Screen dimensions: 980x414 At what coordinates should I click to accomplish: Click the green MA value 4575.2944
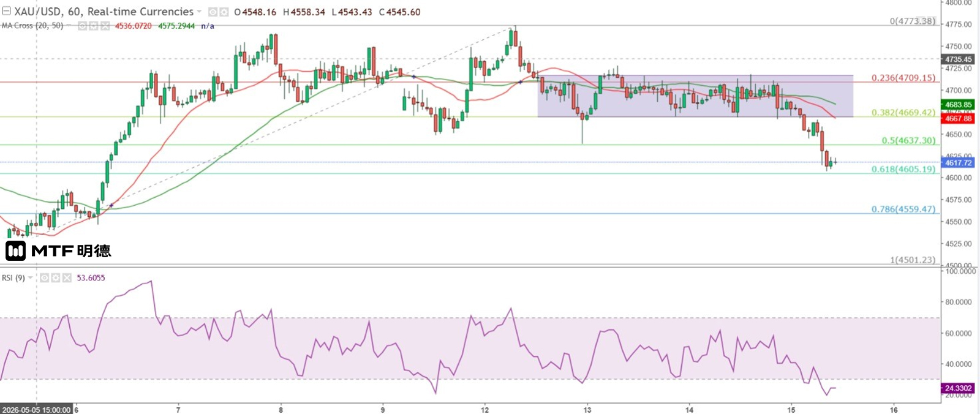point(176,26)
